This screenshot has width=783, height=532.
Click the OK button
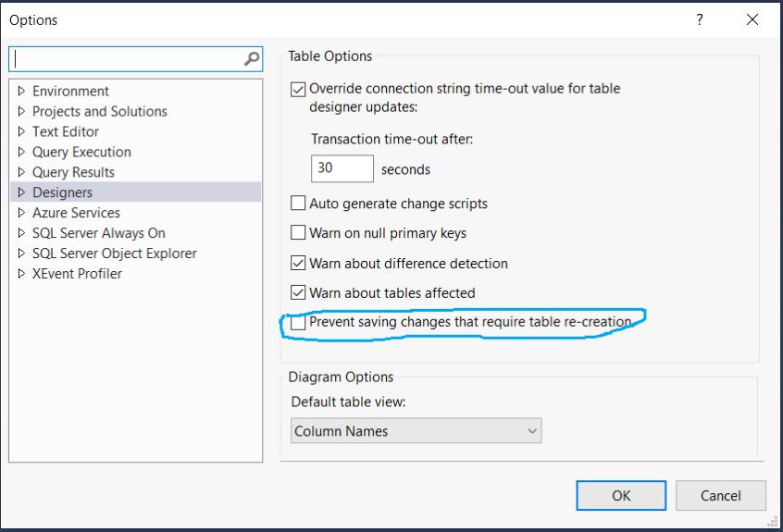[x=621, y=496]
